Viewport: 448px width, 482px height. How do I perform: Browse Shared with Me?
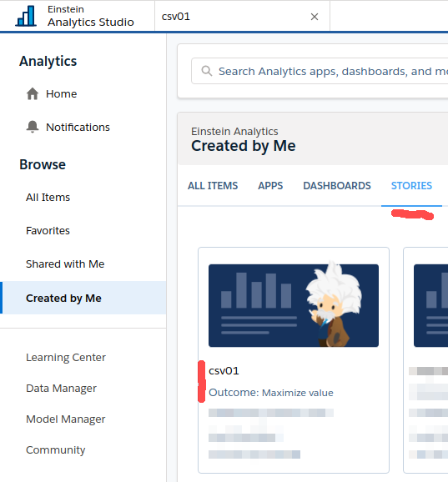coord(65,264)
